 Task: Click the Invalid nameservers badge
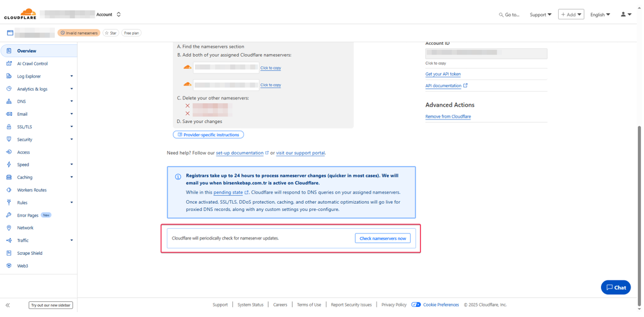click(79, 33)
